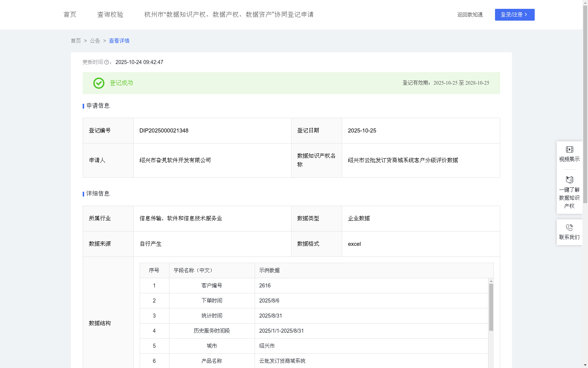588x368 pixels.
Task: Click the 返回数知通 link
Action: pyautogui.click(x=470, y=15)
